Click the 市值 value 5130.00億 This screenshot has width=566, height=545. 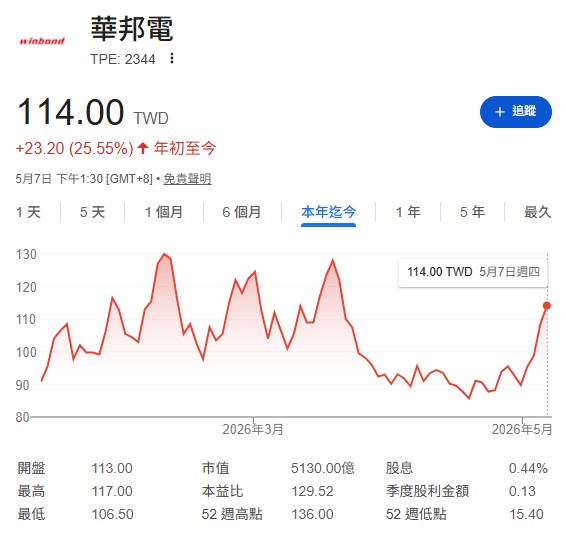point(323,468)
